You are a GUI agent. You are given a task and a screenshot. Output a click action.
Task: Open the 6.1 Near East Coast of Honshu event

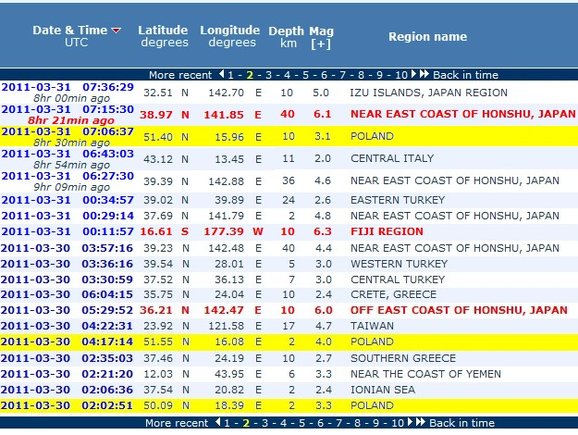pos(289,115)
